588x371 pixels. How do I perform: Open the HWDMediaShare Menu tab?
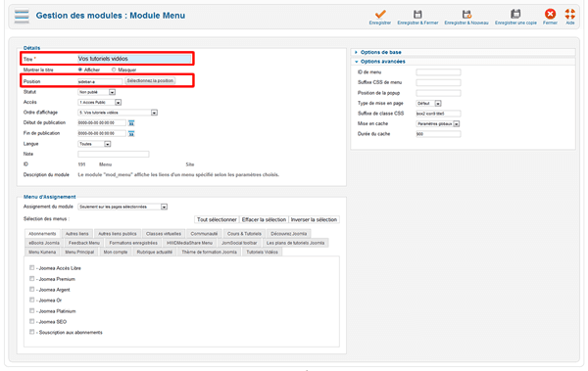coord(189,243)
